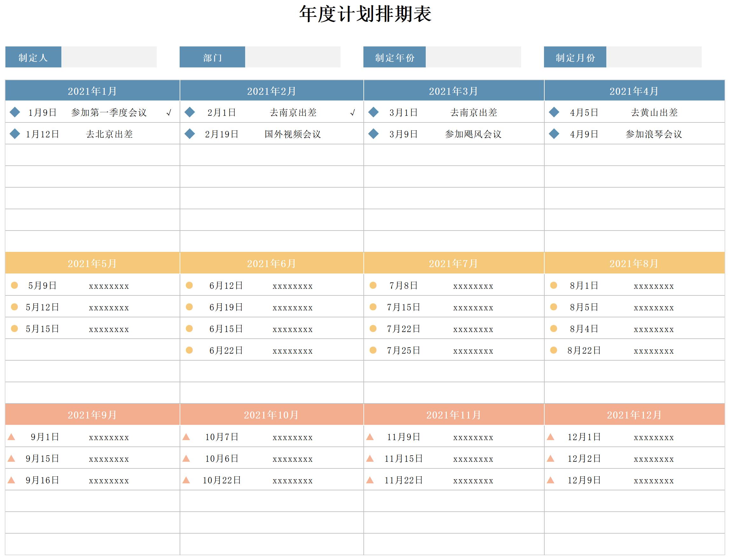This screenshot has width=730, height=560.
Task: Select the 参加飓风会议 cell
Action: [x=473, y=134]
